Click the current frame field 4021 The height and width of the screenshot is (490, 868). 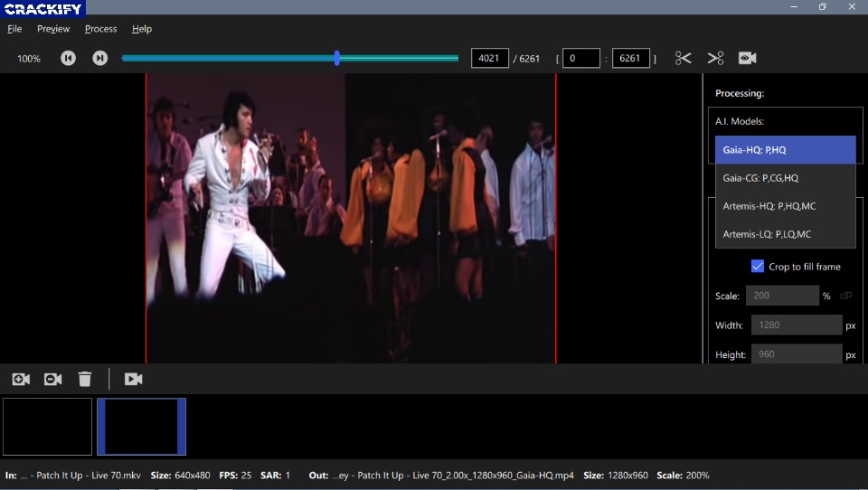tap(489, 58)
